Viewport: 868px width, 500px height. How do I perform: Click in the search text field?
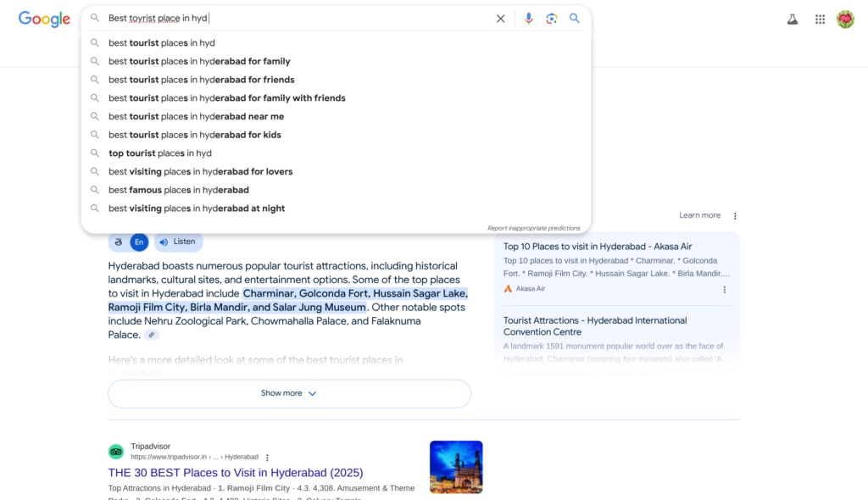(299, 19)
